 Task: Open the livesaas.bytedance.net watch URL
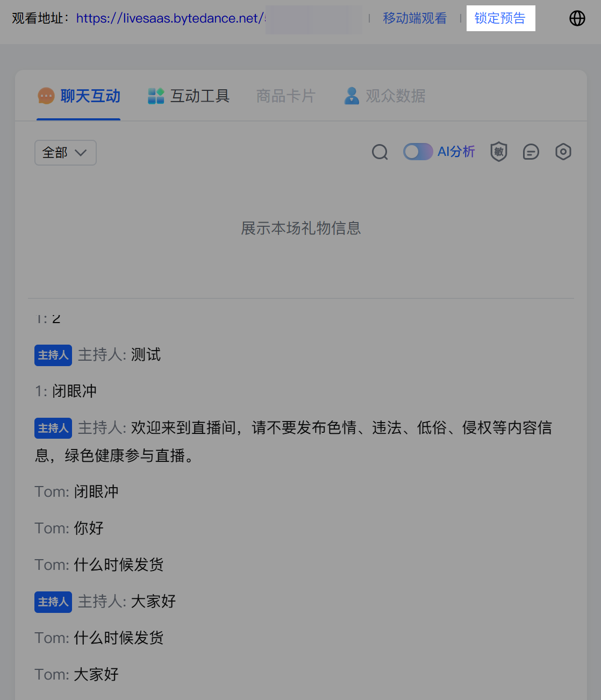pos(171,18)
